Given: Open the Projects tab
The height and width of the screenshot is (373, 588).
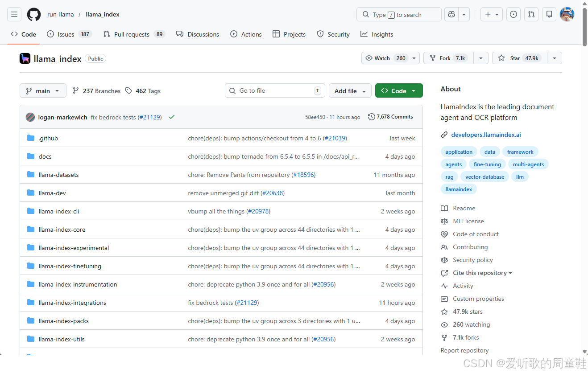Looking at the screenshot, I should pos(289,34).
